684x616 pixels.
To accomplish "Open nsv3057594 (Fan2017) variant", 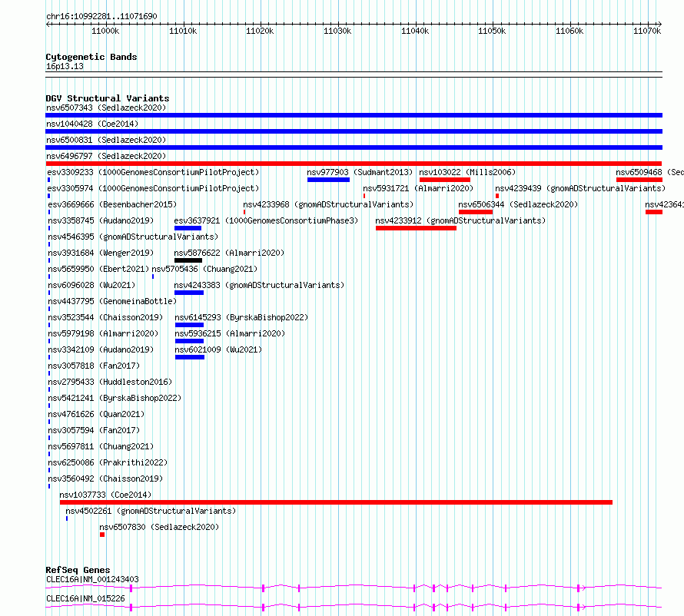I will point(94,430).
